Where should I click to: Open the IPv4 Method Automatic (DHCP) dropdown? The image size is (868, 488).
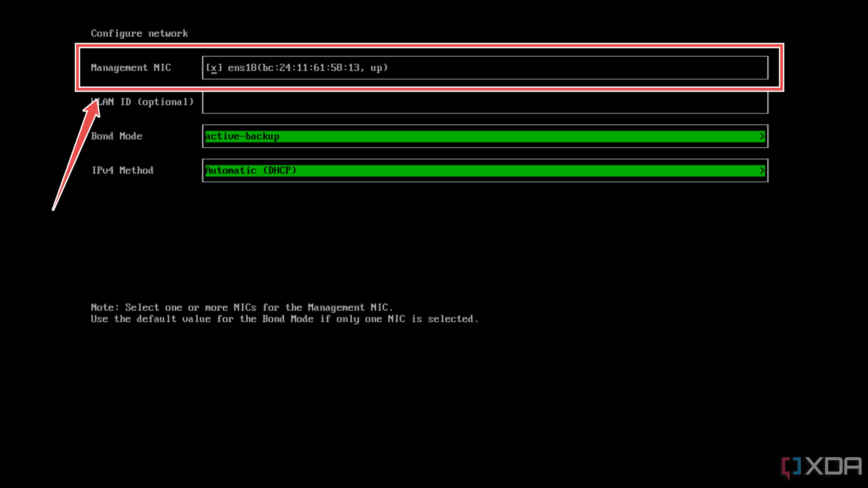[x=485, y=170]
